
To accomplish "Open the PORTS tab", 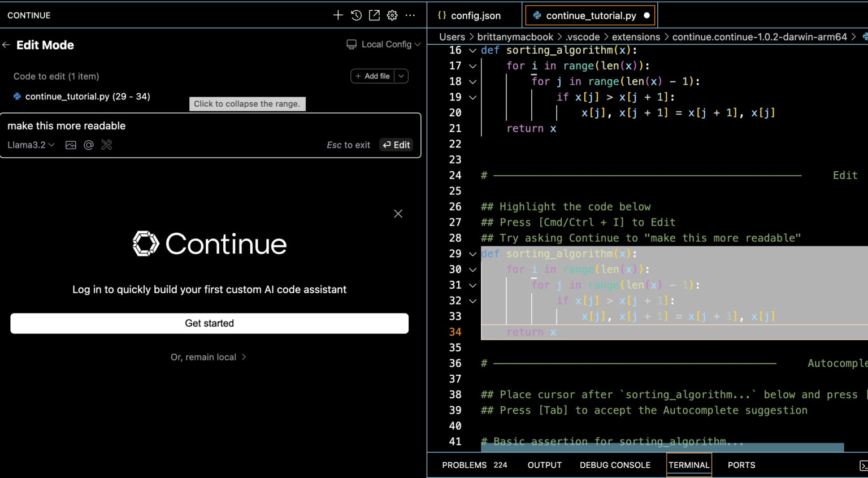I will [741, 465].
